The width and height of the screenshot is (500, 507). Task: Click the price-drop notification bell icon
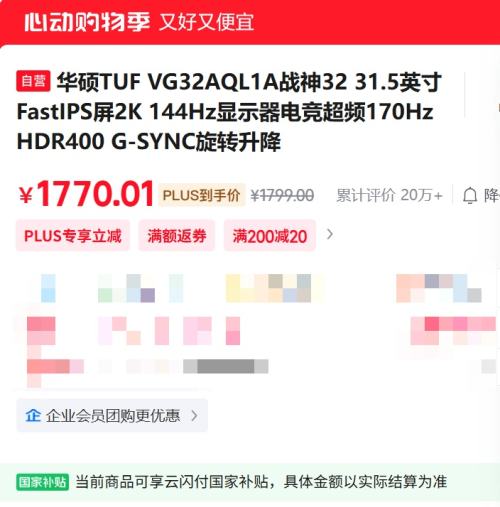pos(470,196)
